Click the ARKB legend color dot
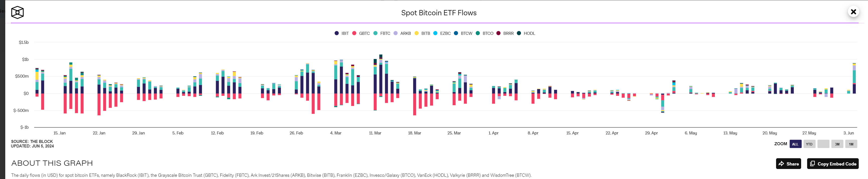The width and height of the screenshot is (868, 179). (x=396, y=33)
